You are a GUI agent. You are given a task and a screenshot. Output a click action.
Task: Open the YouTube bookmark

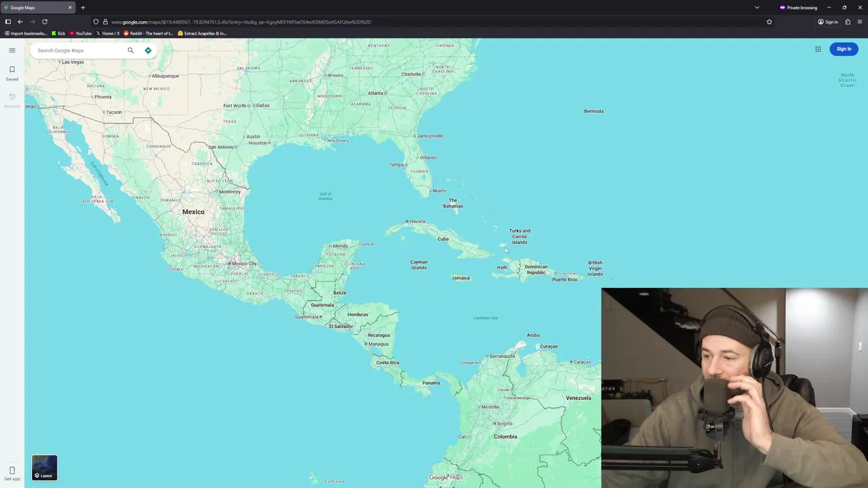(80, 33)
